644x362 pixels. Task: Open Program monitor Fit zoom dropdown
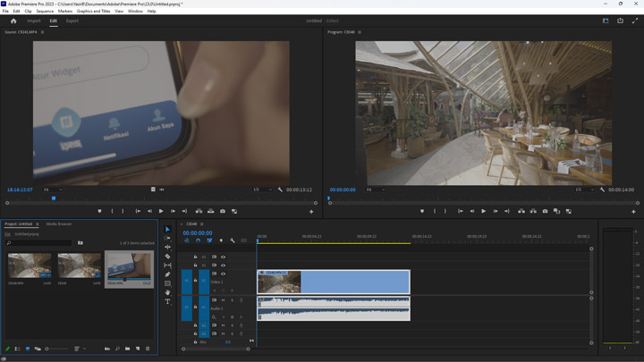pos(376,189)
